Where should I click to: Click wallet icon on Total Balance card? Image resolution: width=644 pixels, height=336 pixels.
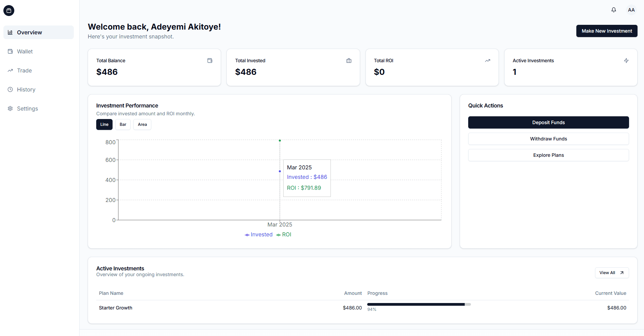pos(210,61)
